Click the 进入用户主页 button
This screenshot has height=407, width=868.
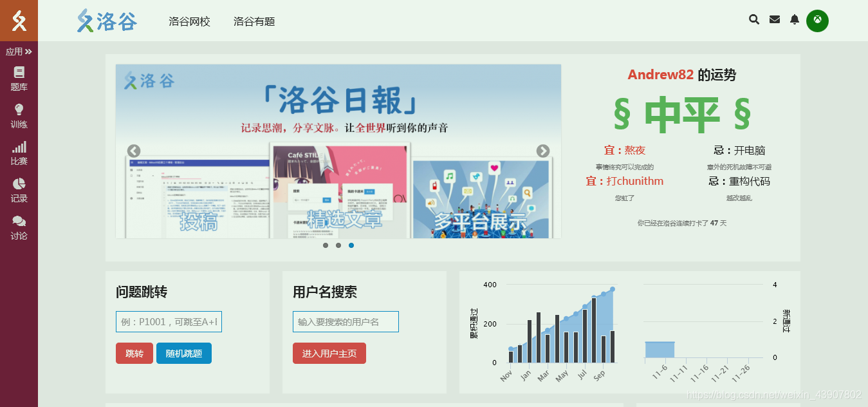(329, 353)
